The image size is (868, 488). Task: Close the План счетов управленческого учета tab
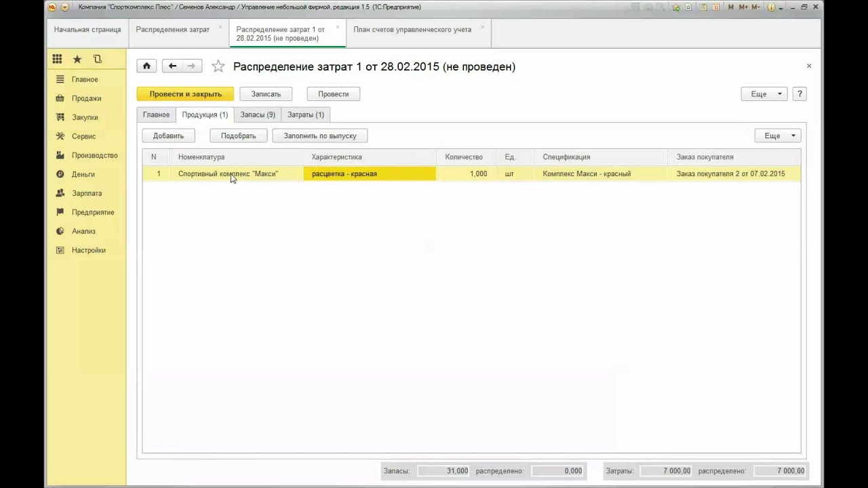[482, 27]
